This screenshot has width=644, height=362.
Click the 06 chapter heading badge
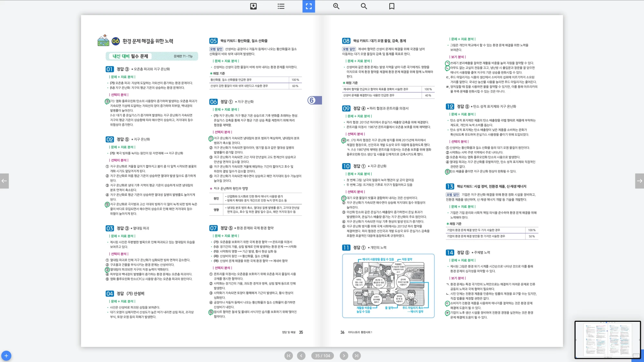(x=116, y=41)
